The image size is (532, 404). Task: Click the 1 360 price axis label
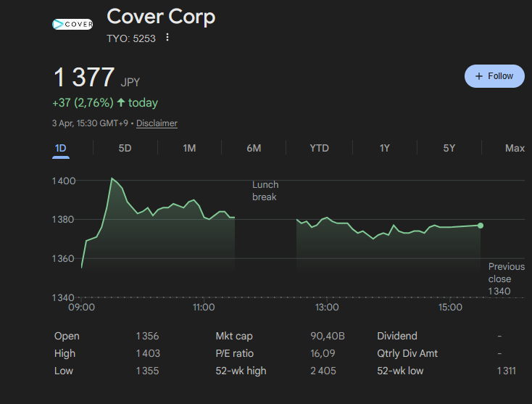63,259
